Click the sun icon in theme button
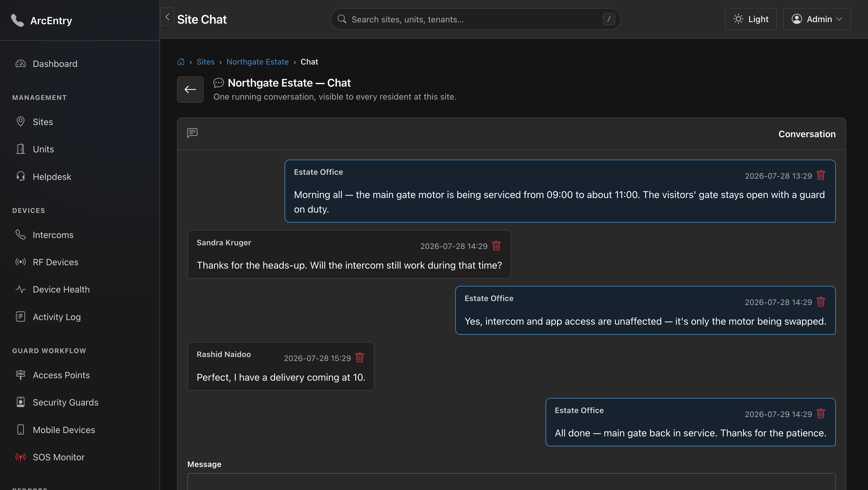The image size is (868, 490). coord(738,19)
